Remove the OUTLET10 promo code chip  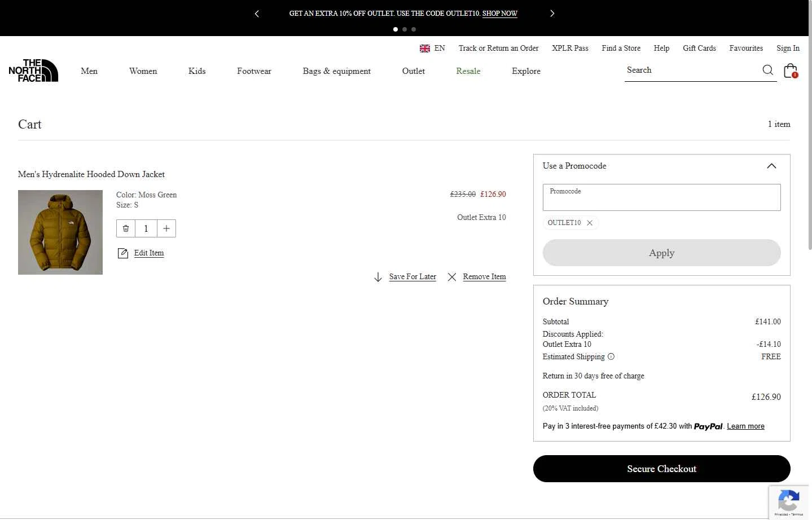click(x=590, y=223)
